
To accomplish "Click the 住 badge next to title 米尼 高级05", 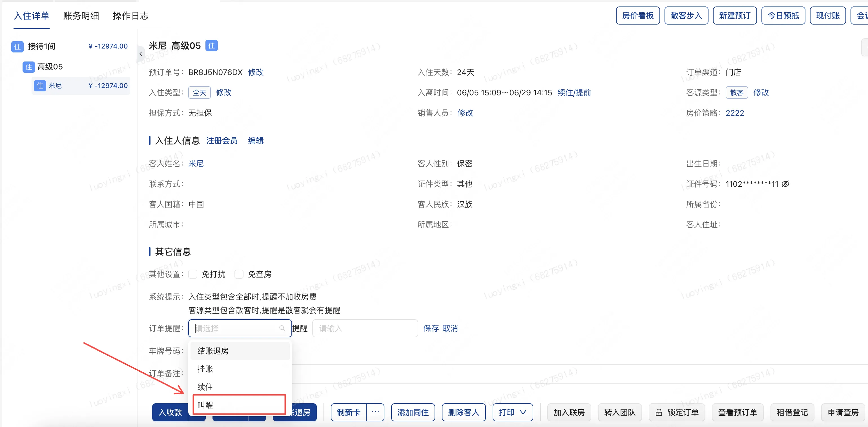I will [x=212, y=45].
